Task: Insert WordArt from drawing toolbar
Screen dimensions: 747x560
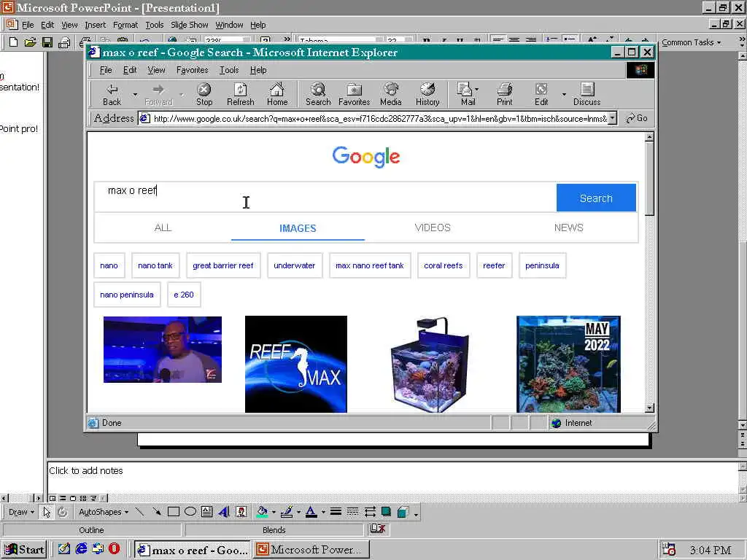Action: point(224,512)
